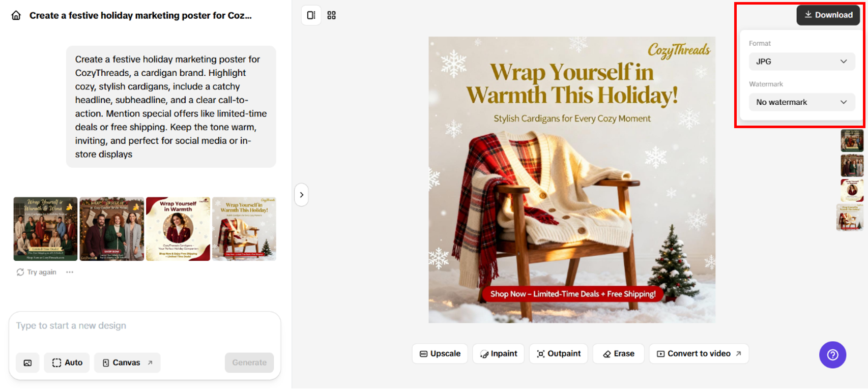Select the Erase tool
Screen dimensions: 868x390
[x=619, y=353]
